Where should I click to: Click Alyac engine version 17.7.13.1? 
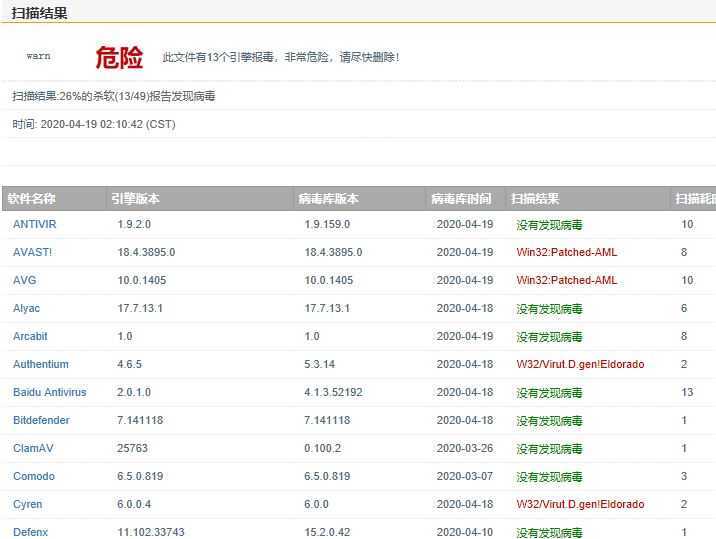140,308
